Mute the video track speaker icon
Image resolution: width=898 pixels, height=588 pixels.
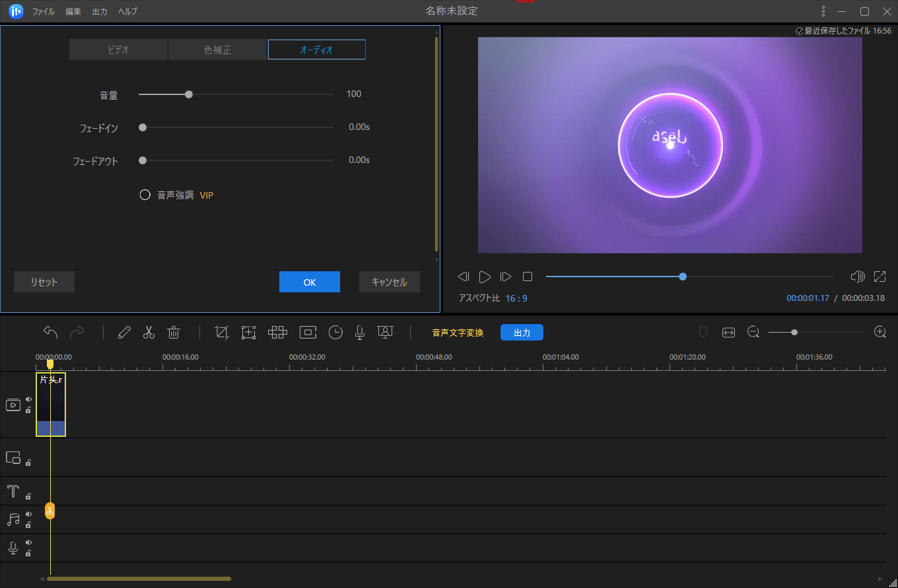[28, 399]
